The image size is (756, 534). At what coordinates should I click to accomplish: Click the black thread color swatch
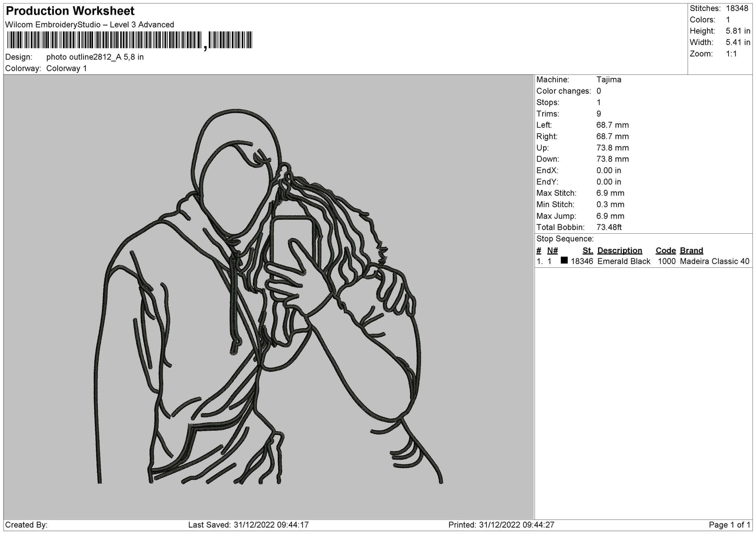pos(564,260)
